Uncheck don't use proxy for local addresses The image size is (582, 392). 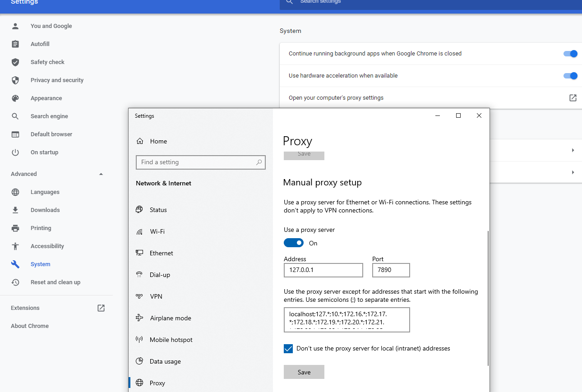tap(288, 349)
